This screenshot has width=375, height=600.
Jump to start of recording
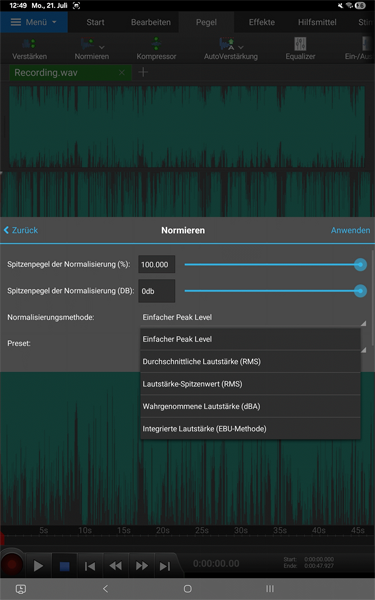(90, 566)
